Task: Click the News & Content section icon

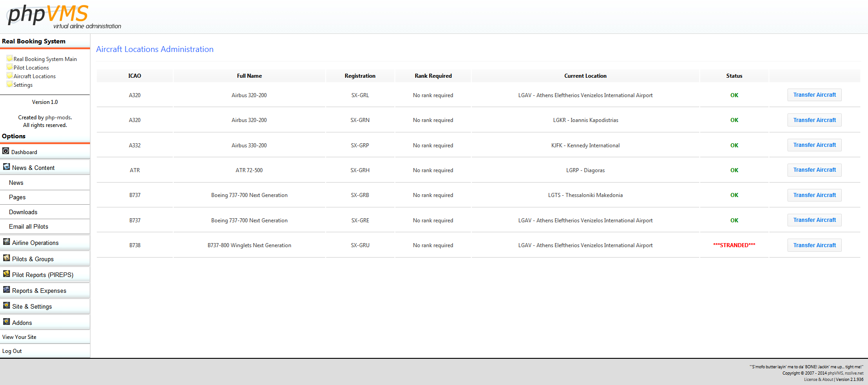Action: pos(6,167)
